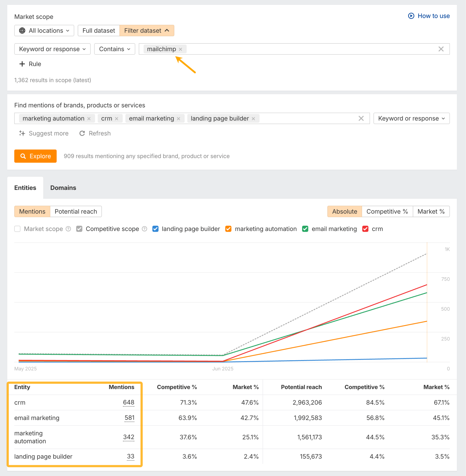
Task: Enable the Market scope checkbox
Action: [x=17, y=229]
